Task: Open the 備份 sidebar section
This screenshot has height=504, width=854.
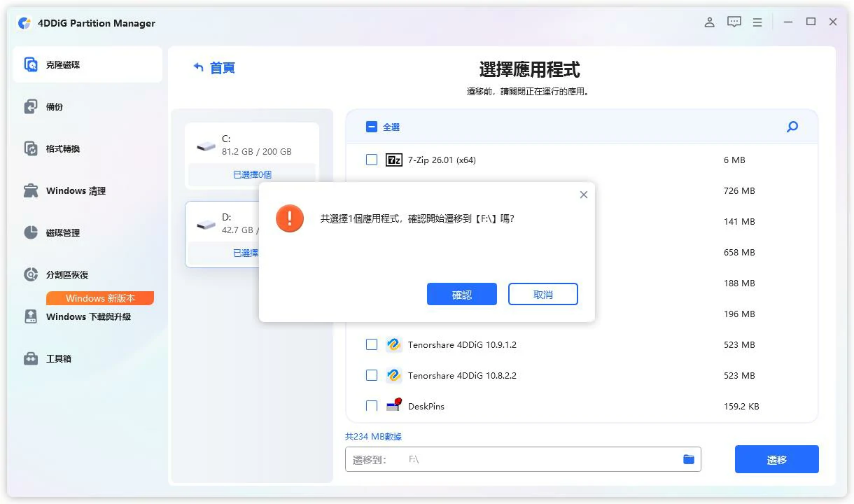Action: click(x=87, y=106)
